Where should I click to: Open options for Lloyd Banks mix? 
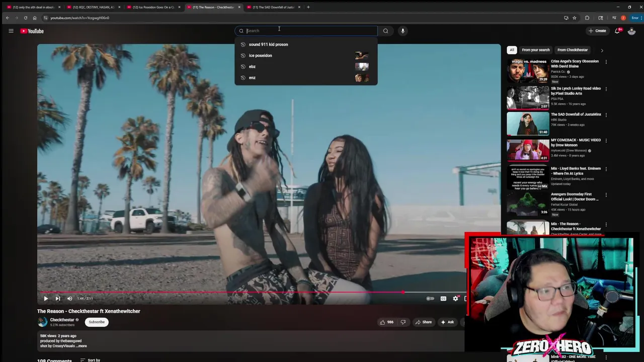pos(606,169)
